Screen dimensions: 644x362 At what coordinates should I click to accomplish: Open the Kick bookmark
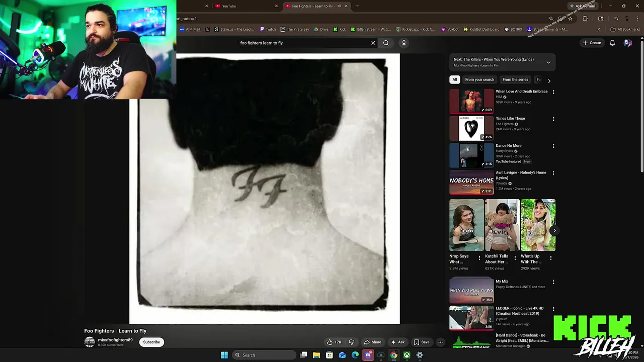pyautogui.click(x=340, y=29)
